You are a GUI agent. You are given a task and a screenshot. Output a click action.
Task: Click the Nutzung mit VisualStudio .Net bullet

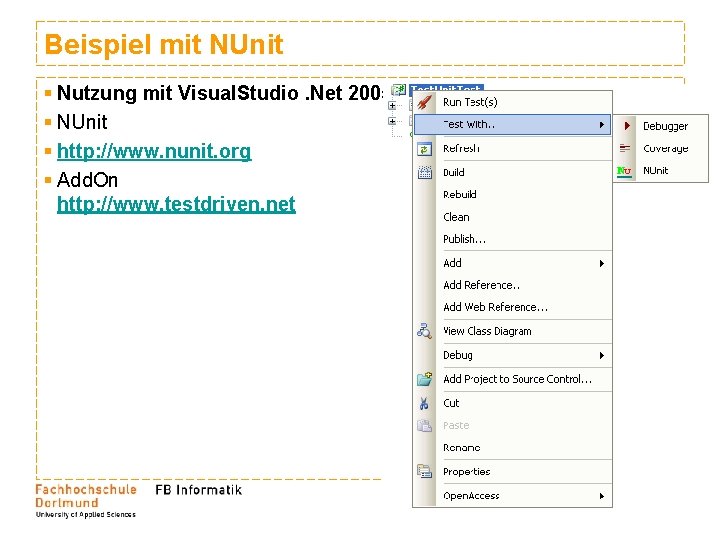(x=219, y=93)
